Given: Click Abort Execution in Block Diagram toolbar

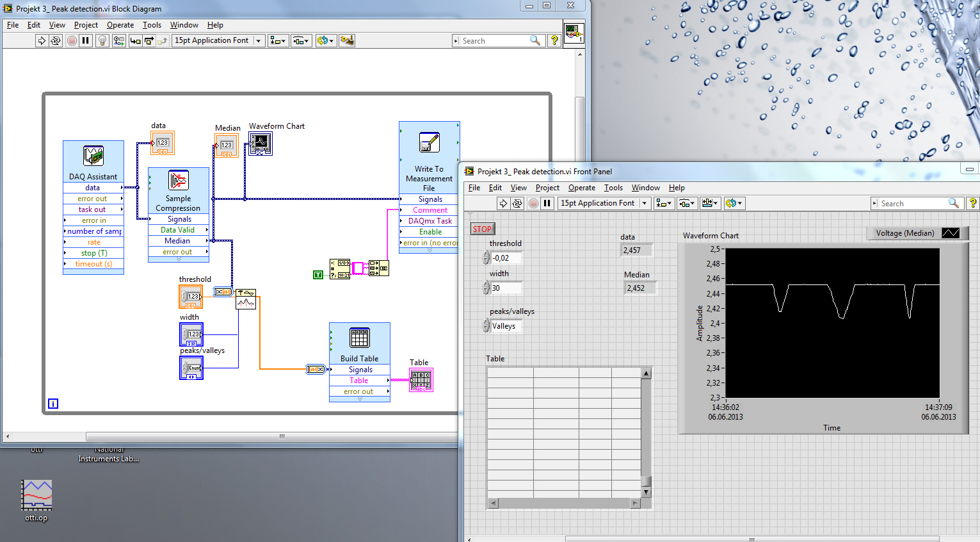Looking at the screenshot, I should tap(72, 40).
